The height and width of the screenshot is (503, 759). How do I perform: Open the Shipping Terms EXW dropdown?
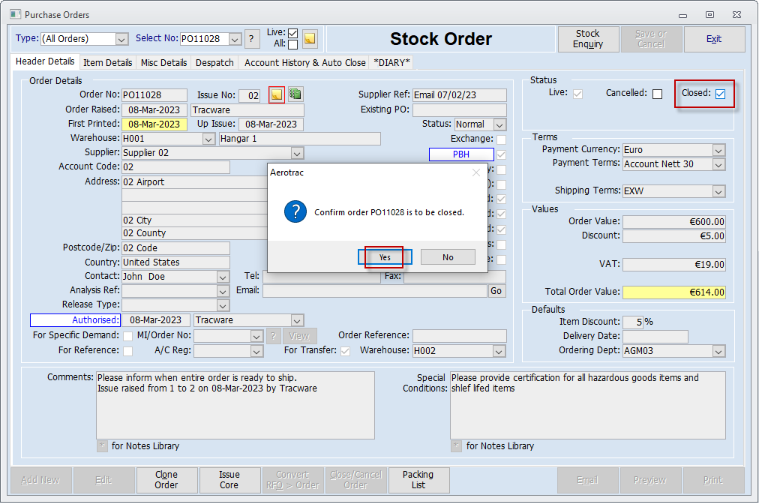(x=718, y=191)
